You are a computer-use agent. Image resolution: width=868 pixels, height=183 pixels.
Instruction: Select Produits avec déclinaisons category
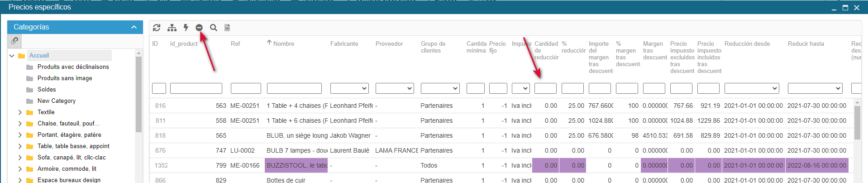(73, 67)
